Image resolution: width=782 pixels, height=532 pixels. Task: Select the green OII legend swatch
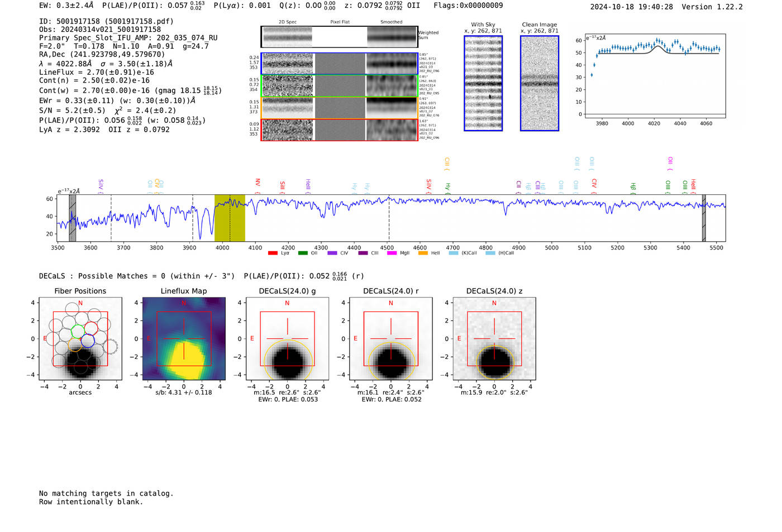coord(303,253)
